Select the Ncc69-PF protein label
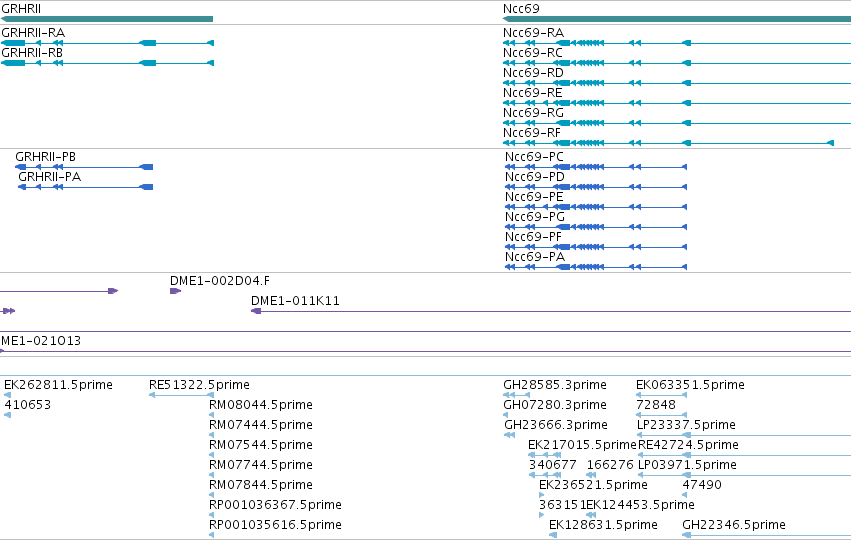 [x=534, y=237]
